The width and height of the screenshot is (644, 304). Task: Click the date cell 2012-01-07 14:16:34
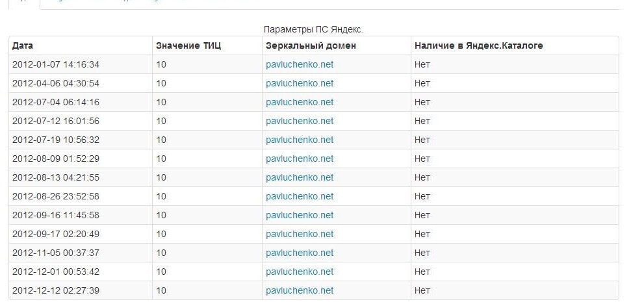(56, 64)
